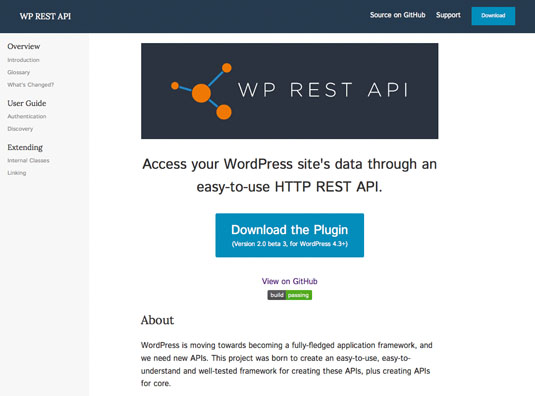Select the Overview sidebar heading
Viewport: 535px width, 396px height.
(x=24, y=46)
